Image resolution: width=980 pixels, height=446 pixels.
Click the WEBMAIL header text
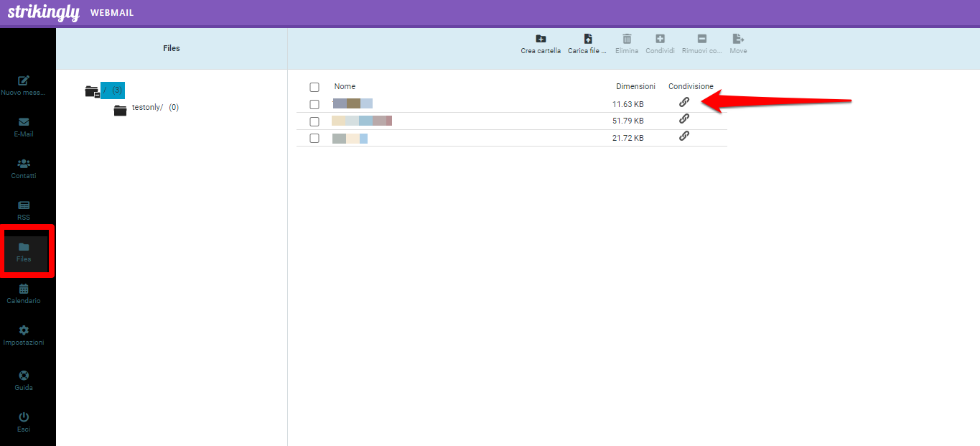click(112, 13)
